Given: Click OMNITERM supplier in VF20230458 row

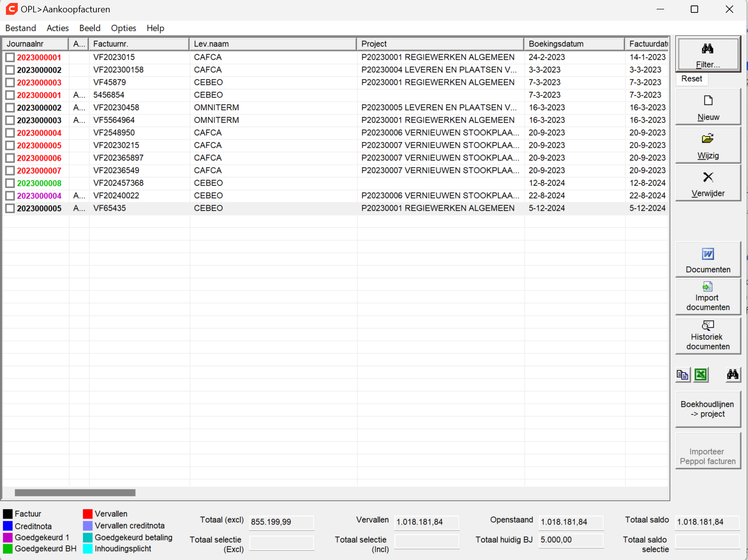Looking at the screenshot, I should [x=216, y=108].
